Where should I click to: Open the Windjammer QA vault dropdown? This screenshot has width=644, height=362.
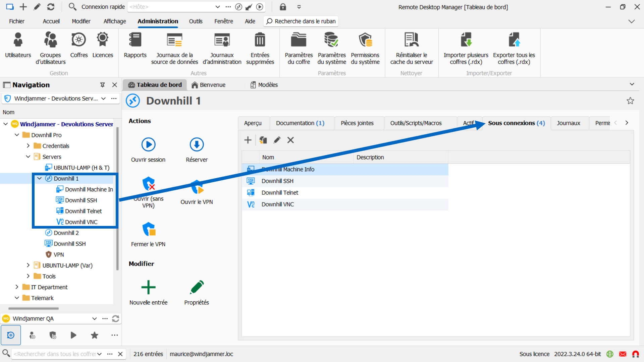(94, 318)
